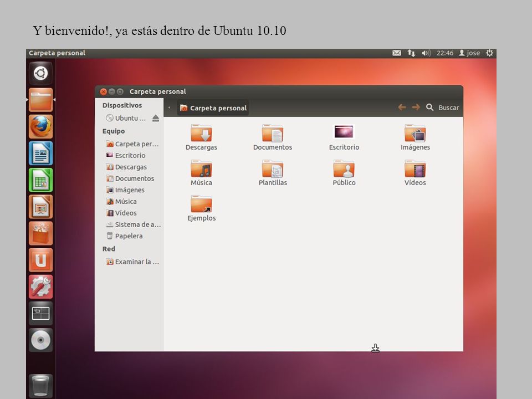Open System Settings from the launcher
The image size is (532, 399).
click(x=40, y=287)
